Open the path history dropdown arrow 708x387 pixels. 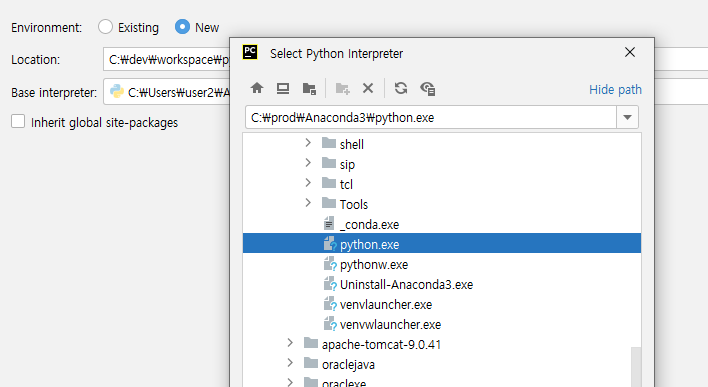627,117
